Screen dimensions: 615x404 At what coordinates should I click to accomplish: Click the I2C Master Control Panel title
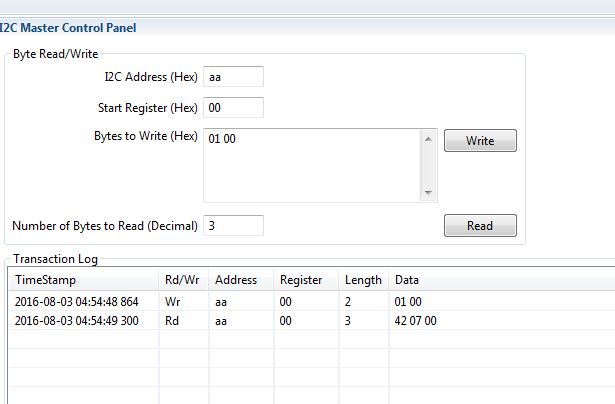(68, 28)
